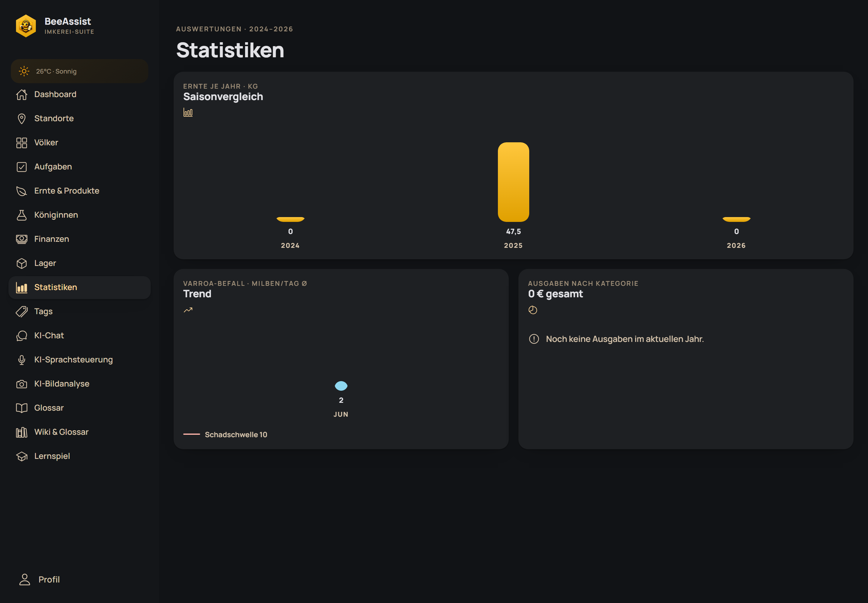Click the 2024 year label
This screenshot has height=603, width=868.
[290, 246]
